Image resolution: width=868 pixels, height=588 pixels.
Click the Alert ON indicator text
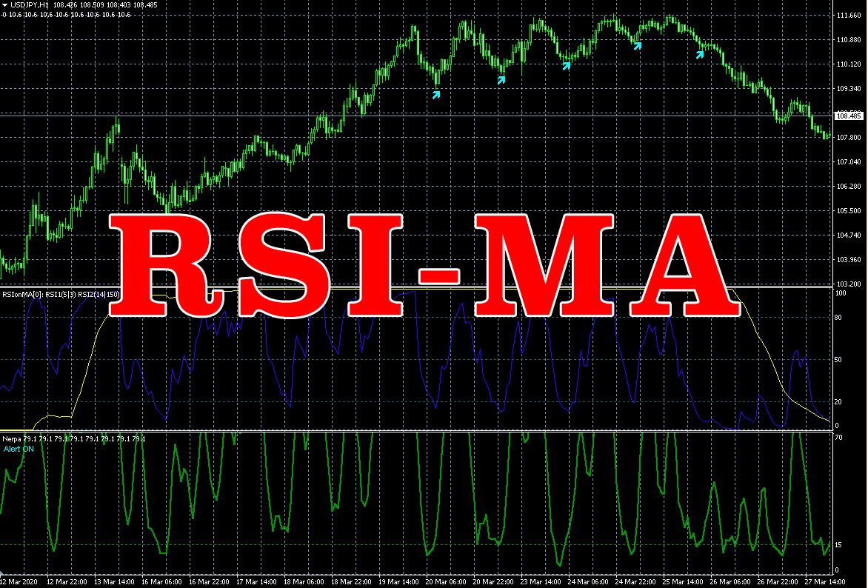coord(19,449)
